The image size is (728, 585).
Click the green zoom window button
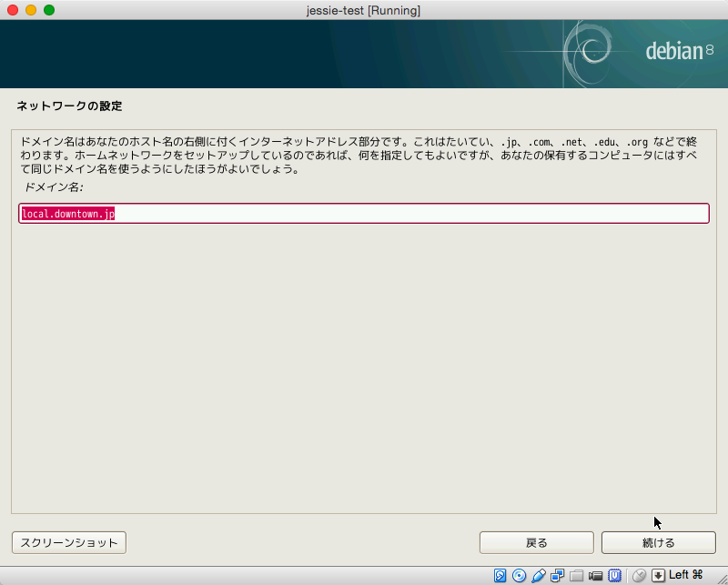click(x=49, y=10)
